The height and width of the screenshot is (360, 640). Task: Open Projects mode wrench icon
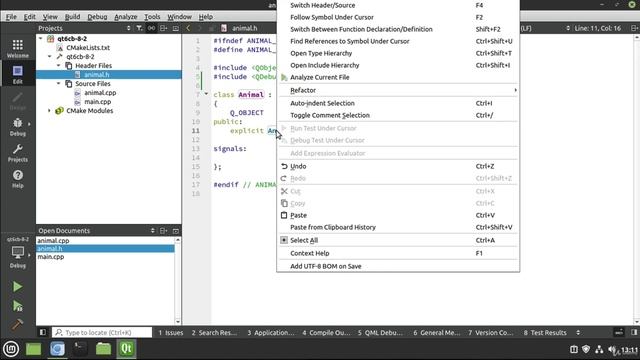click(x=18, y=153)
